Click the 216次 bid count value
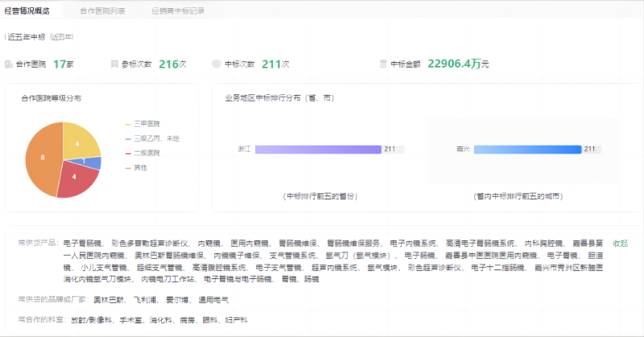The height and width of the screenshot is (337, 644). pos(172,64)
